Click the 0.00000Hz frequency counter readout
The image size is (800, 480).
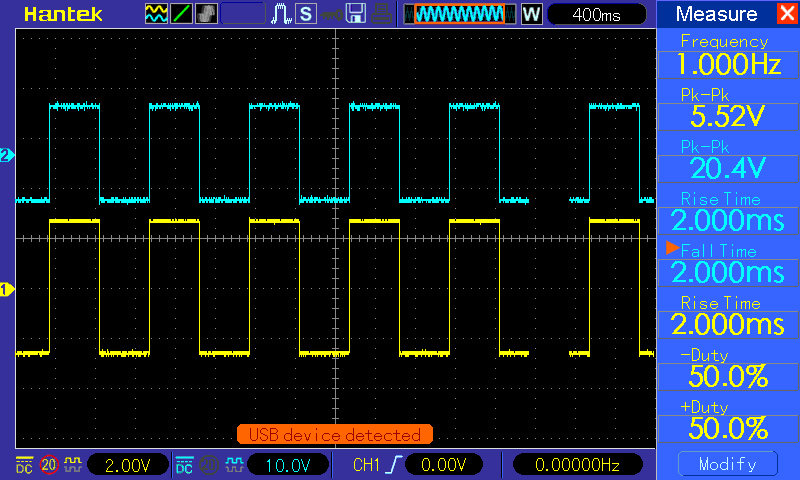point(577,465)
